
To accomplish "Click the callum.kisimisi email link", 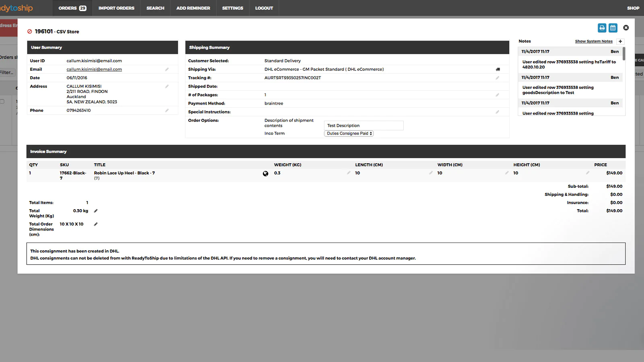I will (94, 70).
